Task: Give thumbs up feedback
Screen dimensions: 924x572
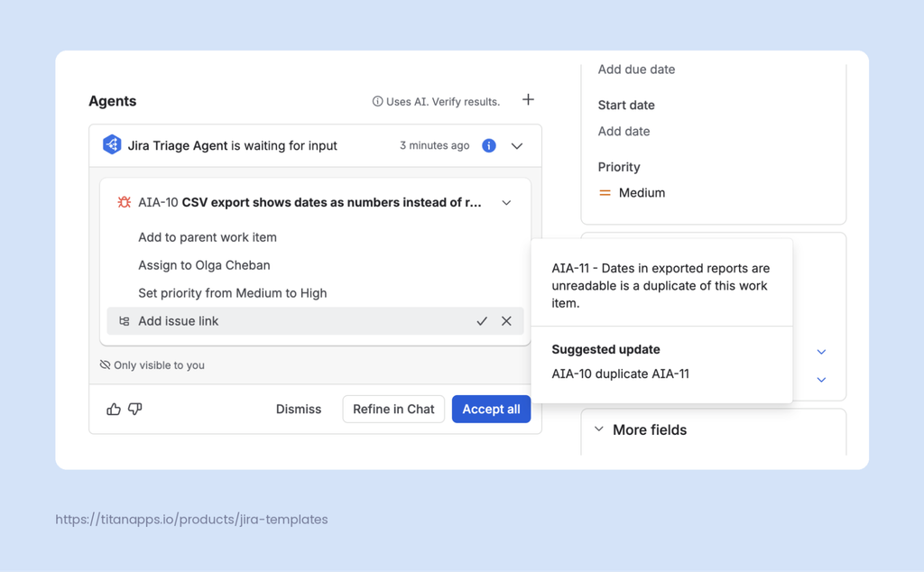Action: click(x=113, y=409)
